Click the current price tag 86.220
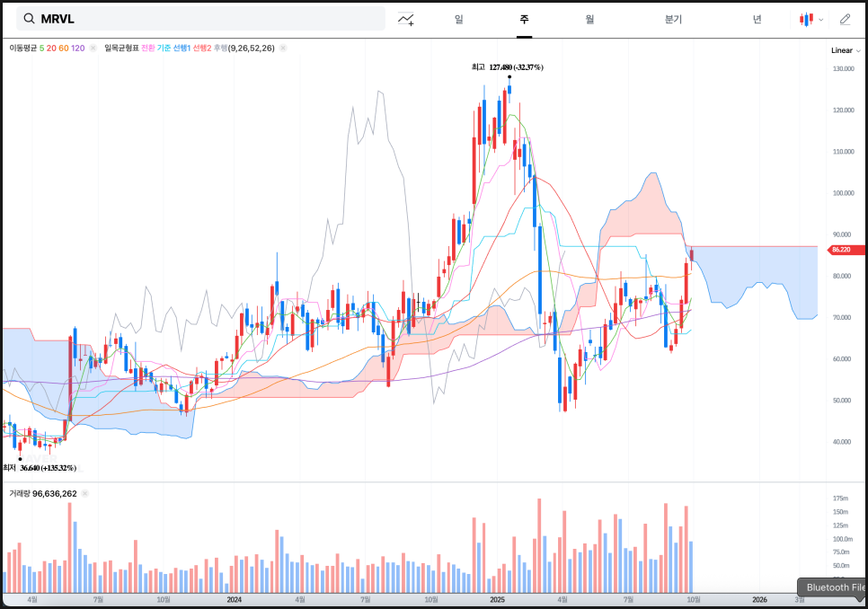 [x=841, y=250]
